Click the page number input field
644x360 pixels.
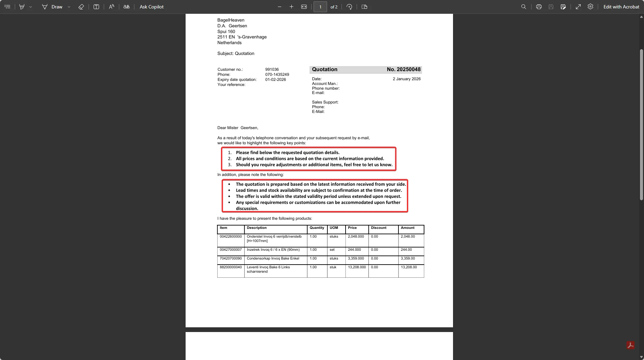(320, 7)
